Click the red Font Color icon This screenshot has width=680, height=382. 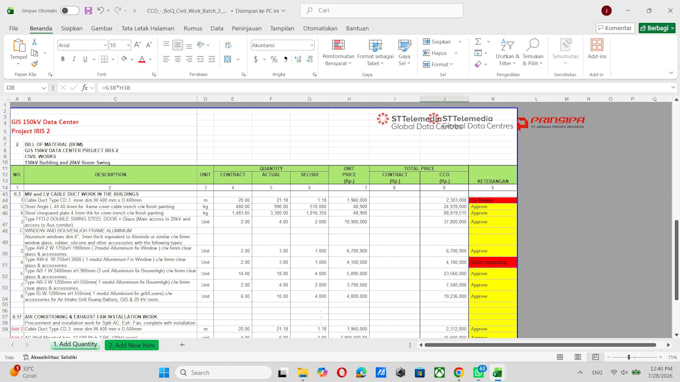point(142,59)
